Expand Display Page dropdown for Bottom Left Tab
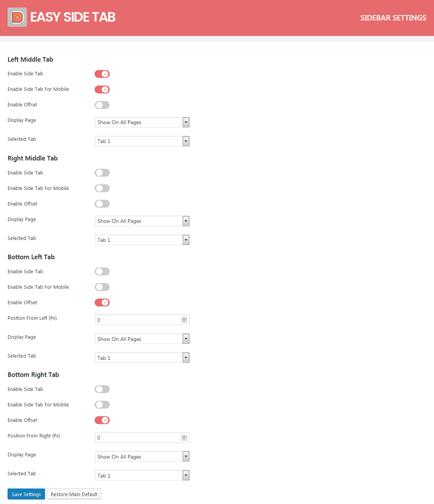Screen dimensions: 434x504 pyautogui.click(x=185, y=339)
